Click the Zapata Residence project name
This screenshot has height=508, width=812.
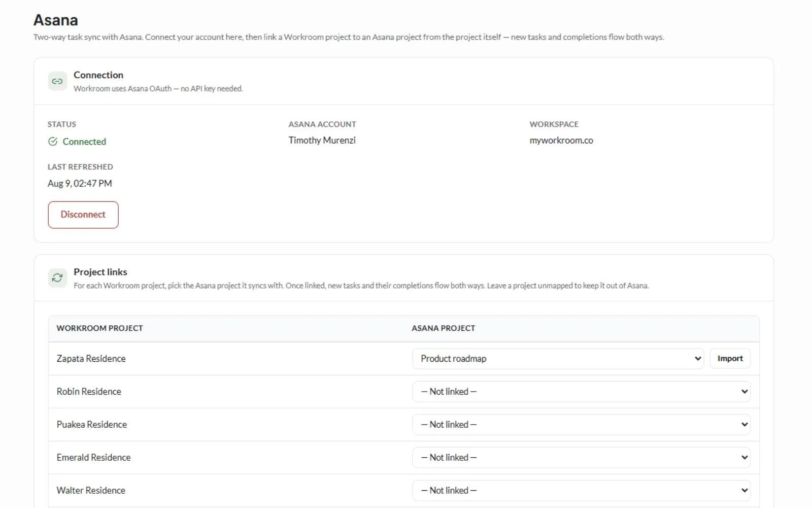pos(91,359)
